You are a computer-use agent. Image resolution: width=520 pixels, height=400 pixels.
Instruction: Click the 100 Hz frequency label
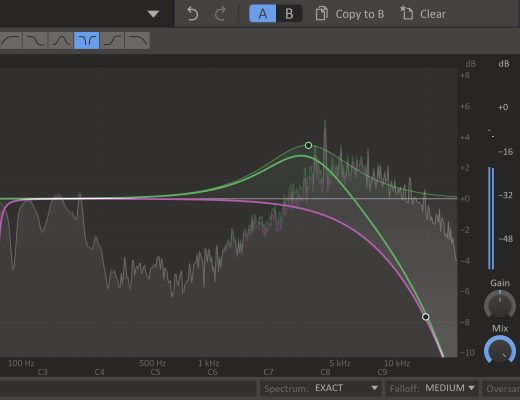pyautogui.click(x=21, y=363)
